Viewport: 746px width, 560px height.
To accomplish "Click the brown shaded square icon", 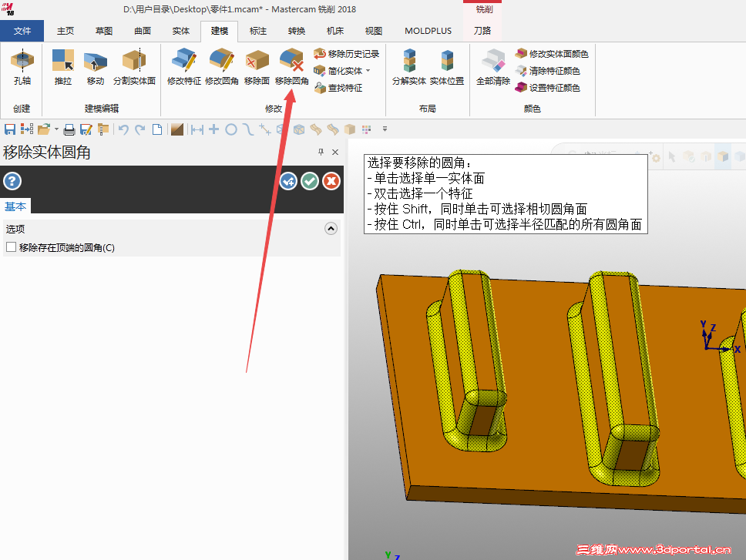I will pos(177,129).
